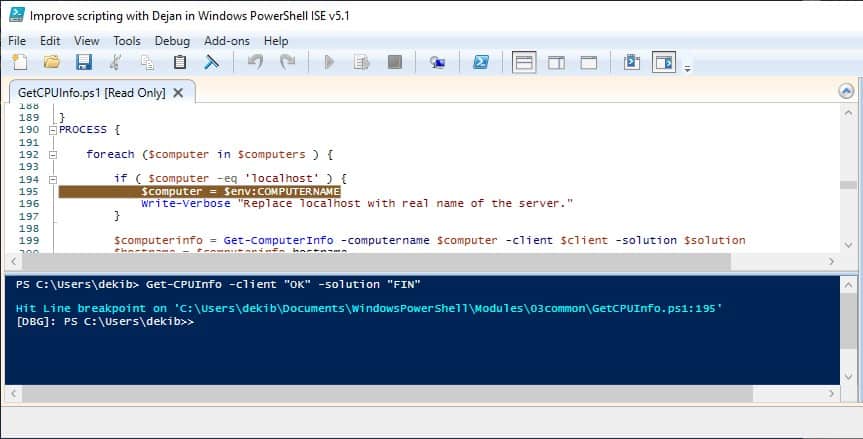The image size is (863, 439).
Task: Click the highlighted breakpoint line 195
Action: (199, 191)
